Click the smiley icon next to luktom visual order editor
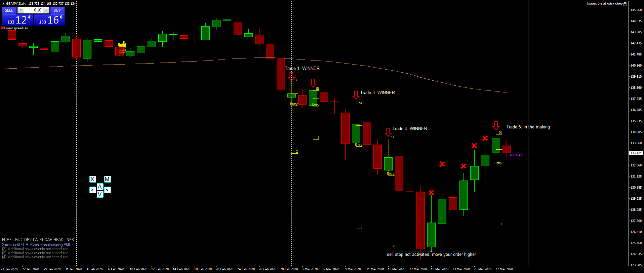 tap(625, 4)
